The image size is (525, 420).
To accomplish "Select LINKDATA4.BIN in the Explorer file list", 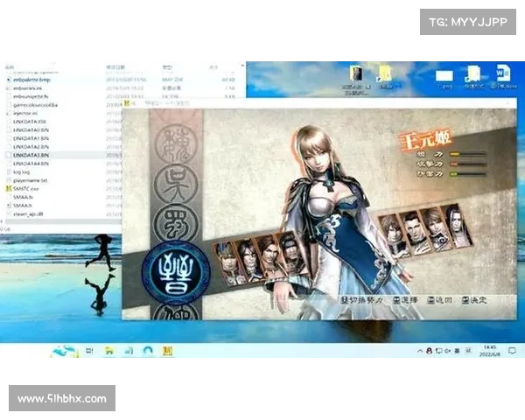I will point(31,164).
